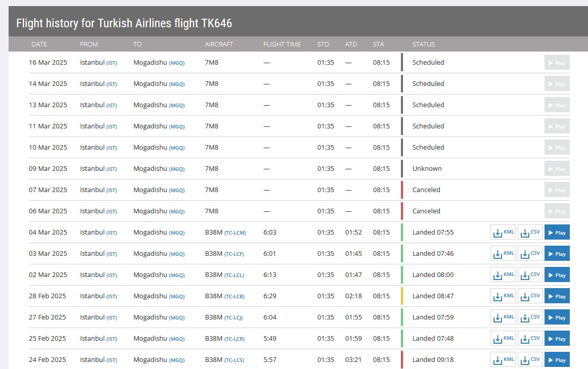Select 'Canceled' status on 06 Mar row

pos(426,211)
